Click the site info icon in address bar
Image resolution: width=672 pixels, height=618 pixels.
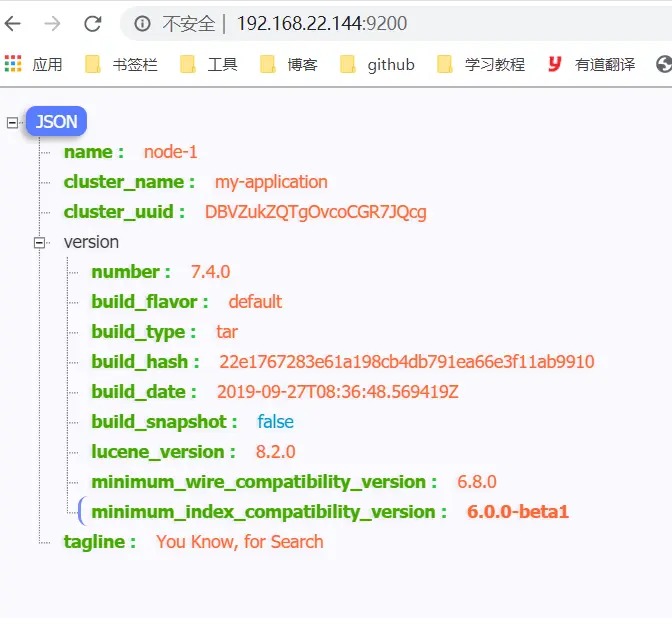click(142, 24)
